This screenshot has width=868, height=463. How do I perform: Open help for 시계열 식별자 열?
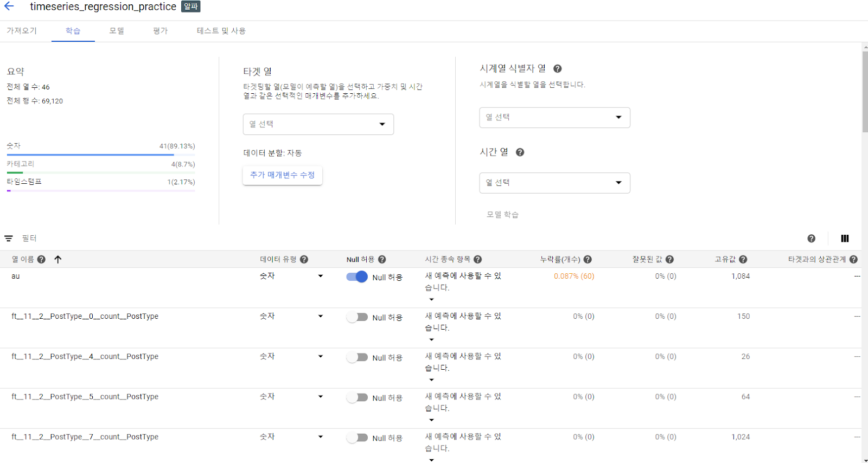pos(557,69)
